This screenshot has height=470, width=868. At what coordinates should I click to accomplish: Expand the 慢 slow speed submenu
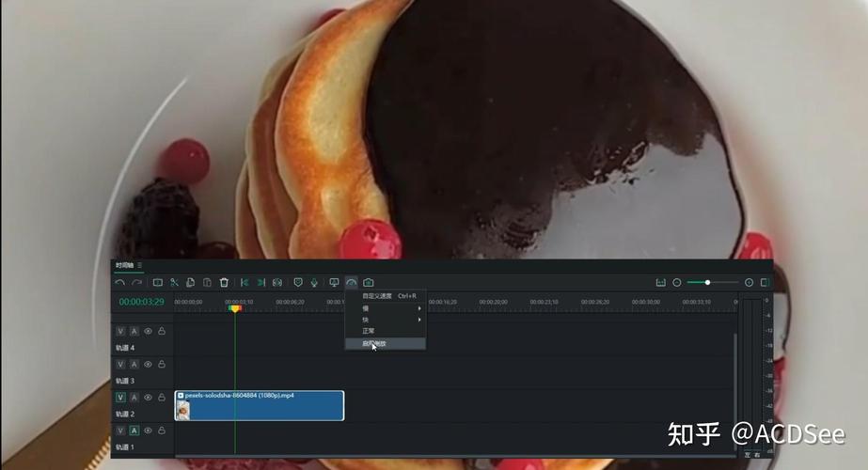click(386, 308)
